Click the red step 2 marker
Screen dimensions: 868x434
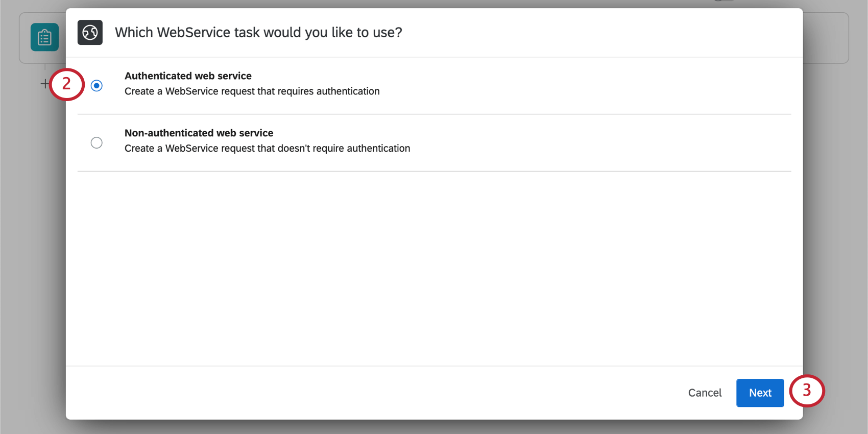(x=67, y=84)
